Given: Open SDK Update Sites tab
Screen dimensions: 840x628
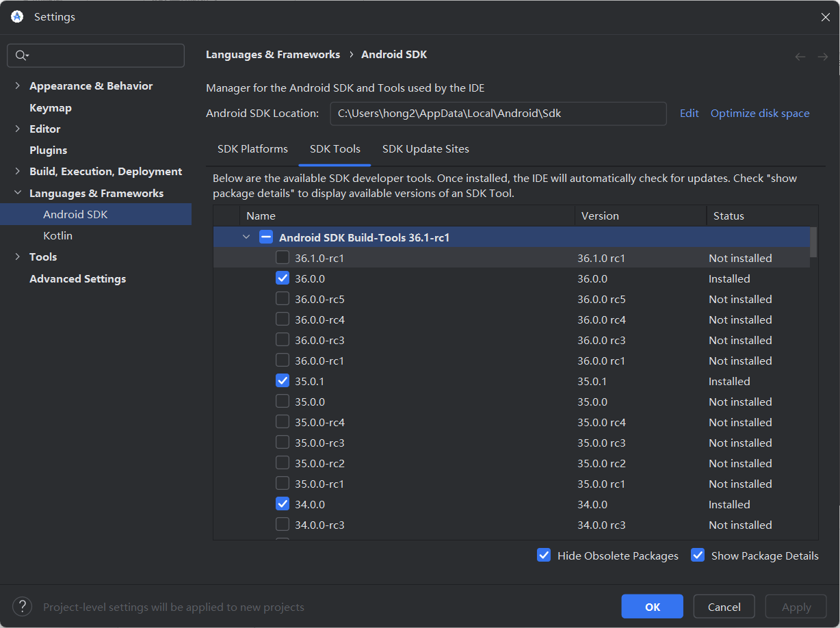Looking at the screenshot, I should click(425, 148).
